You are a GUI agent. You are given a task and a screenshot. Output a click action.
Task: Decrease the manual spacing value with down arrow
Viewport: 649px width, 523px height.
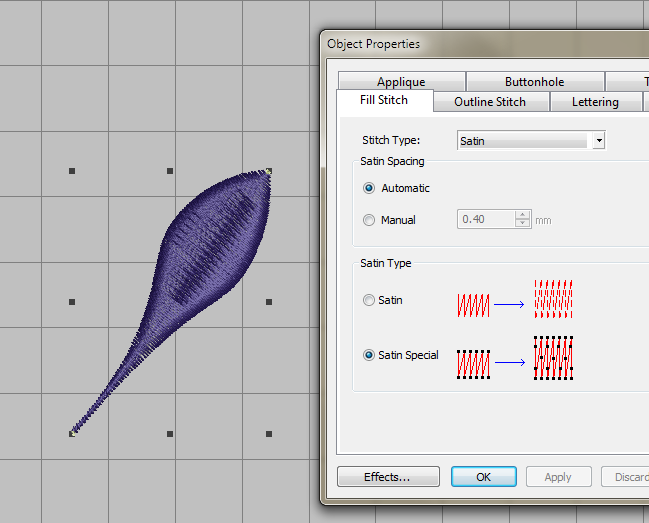[522, 224]
